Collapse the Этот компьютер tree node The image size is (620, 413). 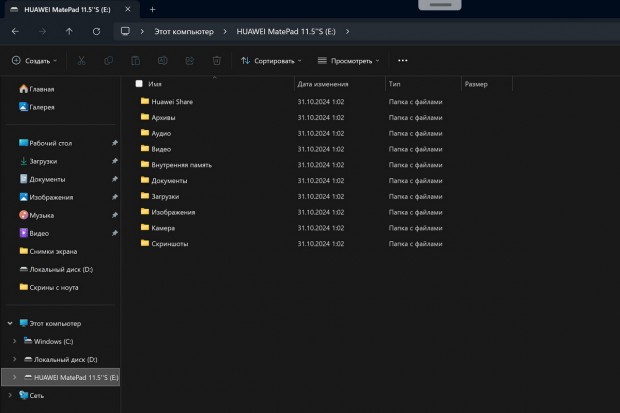(x=10, y=323)
